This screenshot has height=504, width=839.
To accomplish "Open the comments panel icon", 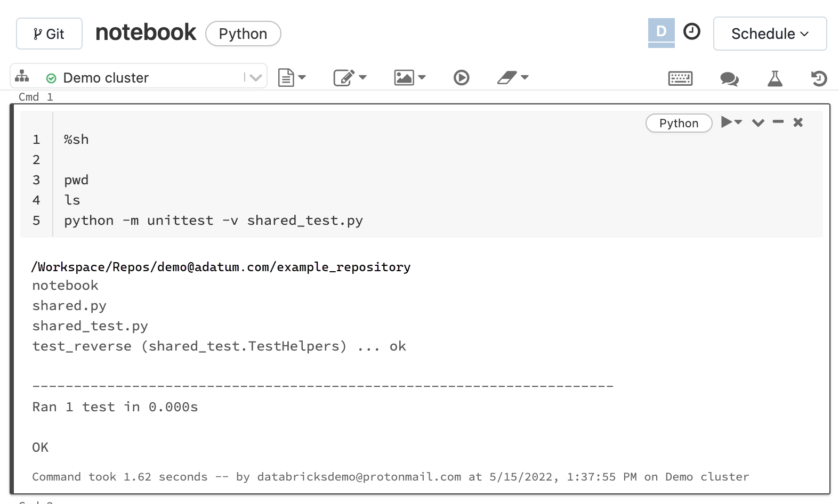I will click(729, 79).
